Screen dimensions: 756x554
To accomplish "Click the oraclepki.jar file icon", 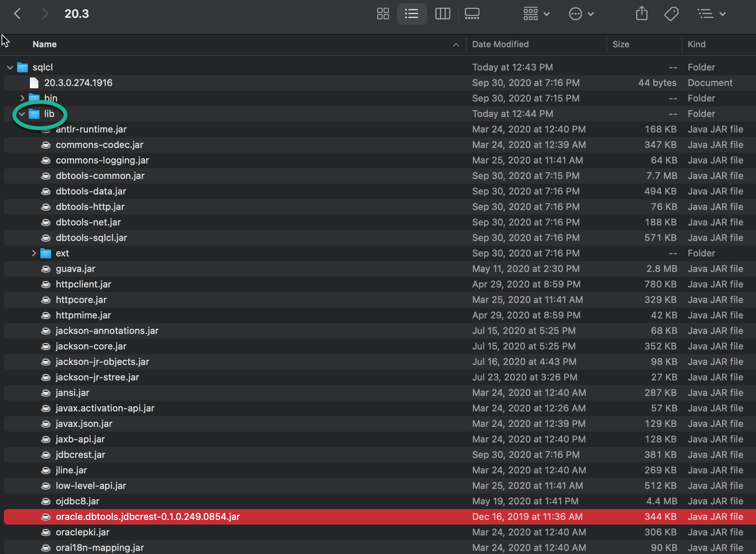I will 46,532.
